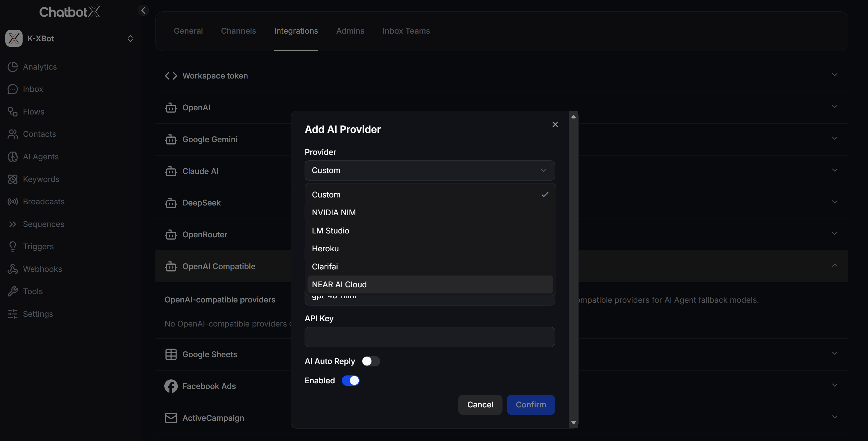Switch to the Admins tab
868x441 pixels.
350,31
